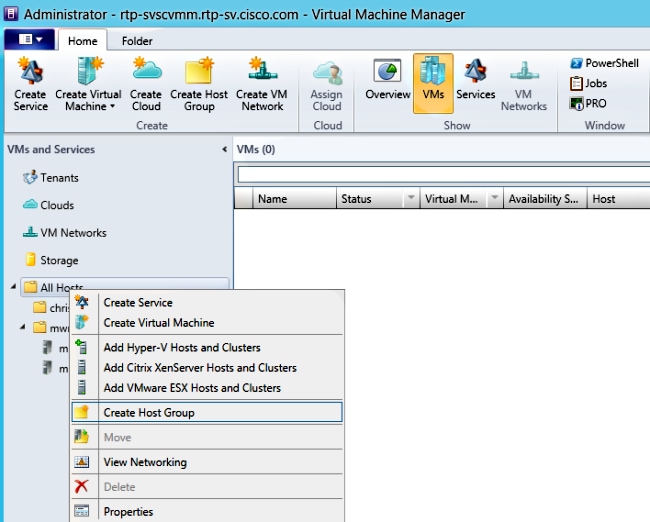Choose Add VMware ESX Hosts and Clusters
The image size is (650, 522).
[207, 388]
